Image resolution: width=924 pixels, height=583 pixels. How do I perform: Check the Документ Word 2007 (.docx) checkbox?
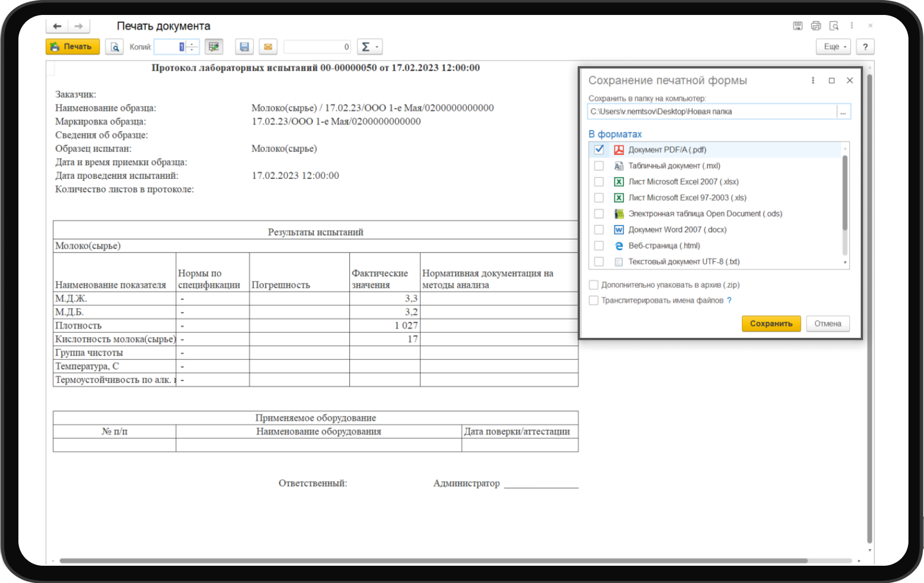(x=599, y=230)
